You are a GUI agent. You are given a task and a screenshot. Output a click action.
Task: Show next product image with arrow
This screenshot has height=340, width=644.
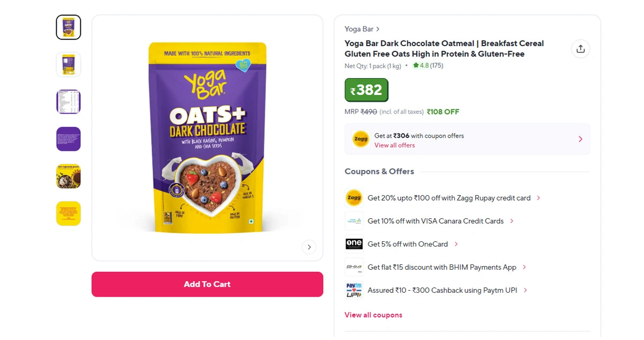coord(309,247)
